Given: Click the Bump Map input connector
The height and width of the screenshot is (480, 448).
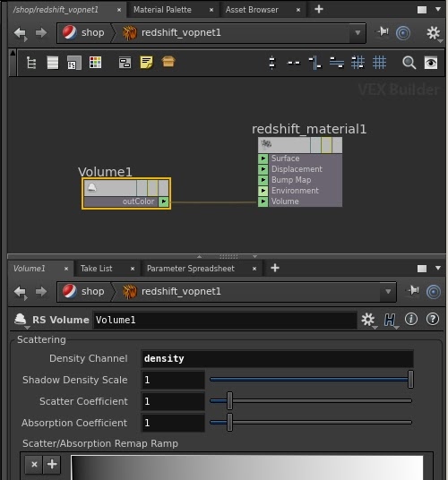Looking at the screenshot, I should click(263, 180).
